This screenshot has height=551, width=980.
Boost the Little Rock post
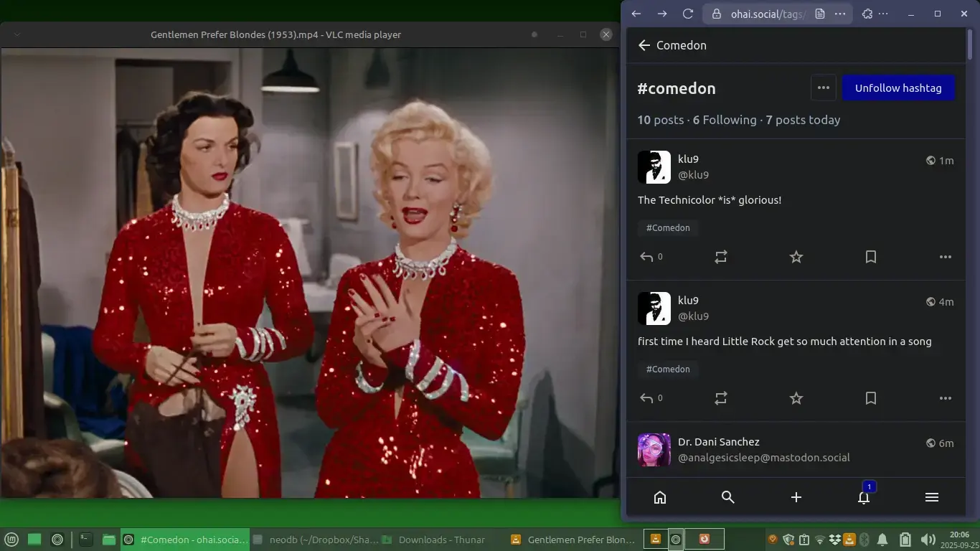point(721,398)
